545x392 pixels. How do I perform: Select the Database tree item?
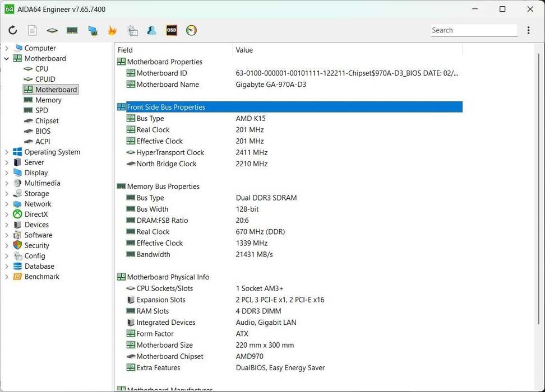coord(39,267)
